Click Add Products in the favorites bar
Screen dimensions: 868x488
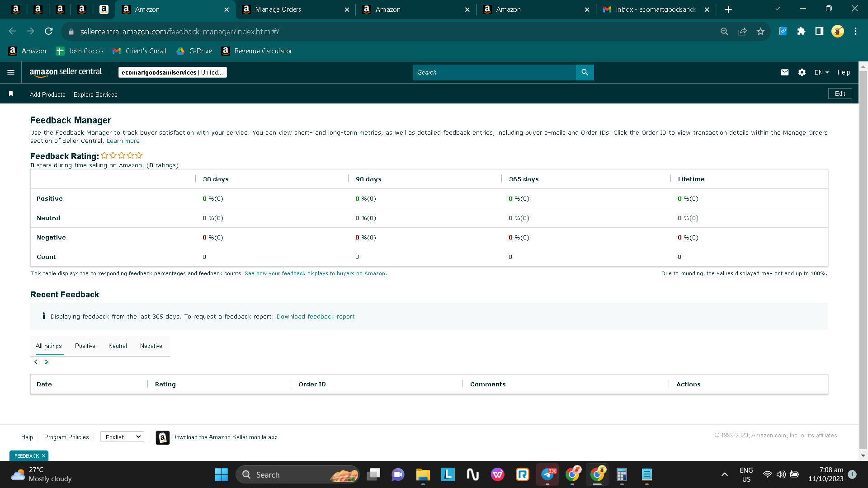[47, 94]
